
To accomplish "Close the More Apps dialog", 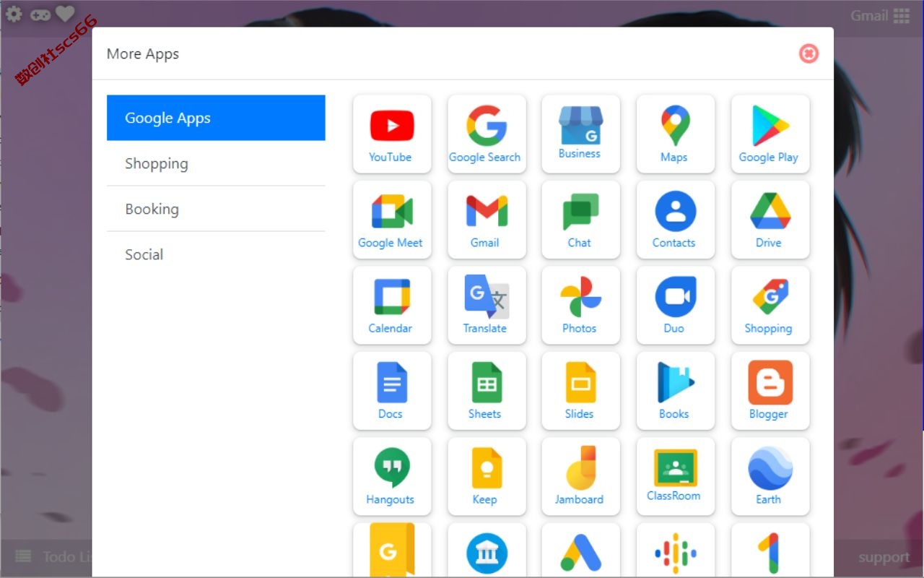I will pyautogui.click(x=808, y=53).
